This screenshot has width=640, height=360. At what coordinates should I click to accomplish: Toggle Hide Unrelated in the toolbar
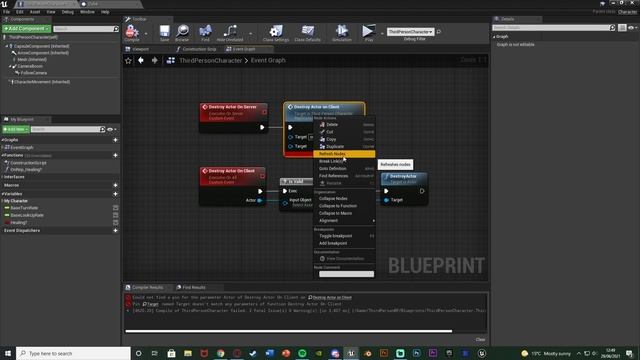230,33
